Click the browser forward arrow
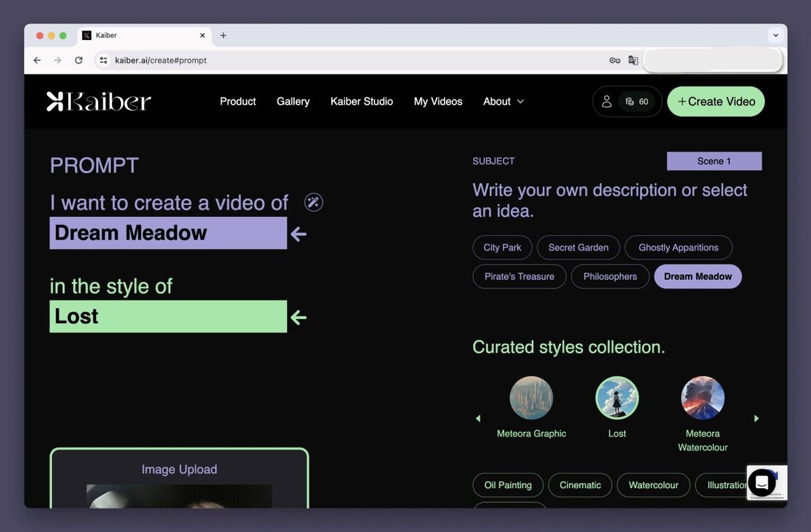The image size is (811, 532). [57, 60]
